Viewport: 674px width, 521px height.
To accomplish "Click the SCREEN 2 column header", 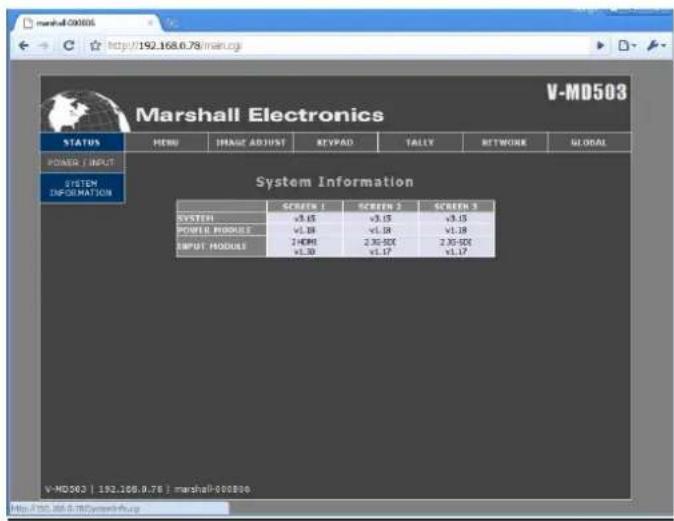I will click(x=380, y=206).
